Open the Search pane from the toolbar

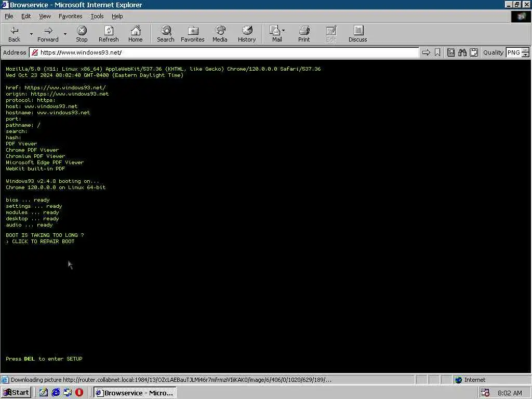pyautogui.click(x=166, y=34)
